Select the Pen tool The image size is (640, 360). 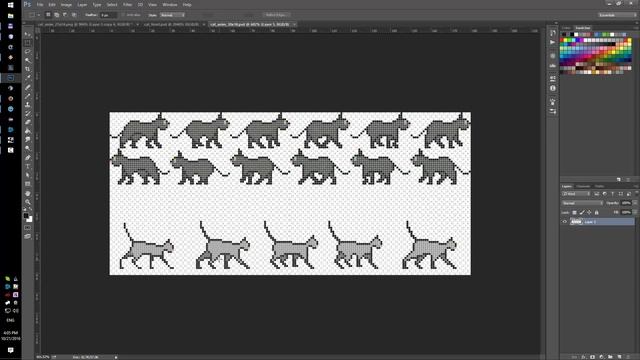27,158
